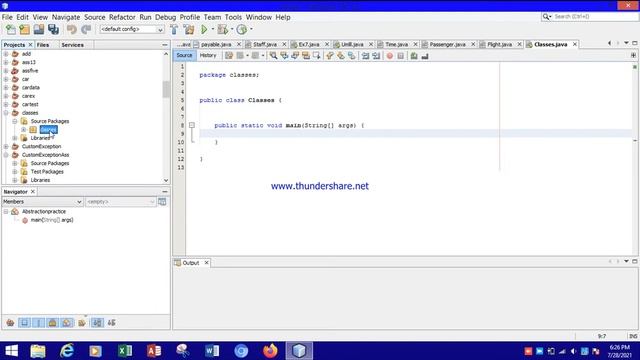
Task: Switch to the Files panel tab
Action: (x=43, y=45)
